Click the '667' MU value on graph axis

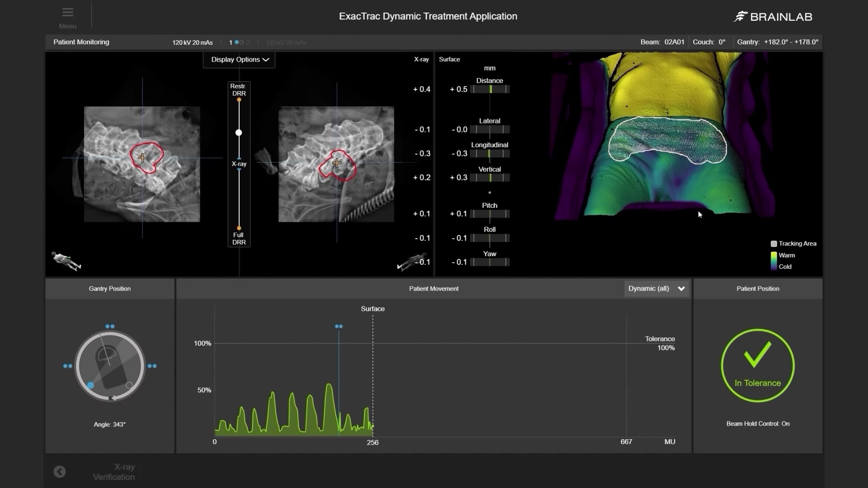pyautogui.click(x=626, y=441)
